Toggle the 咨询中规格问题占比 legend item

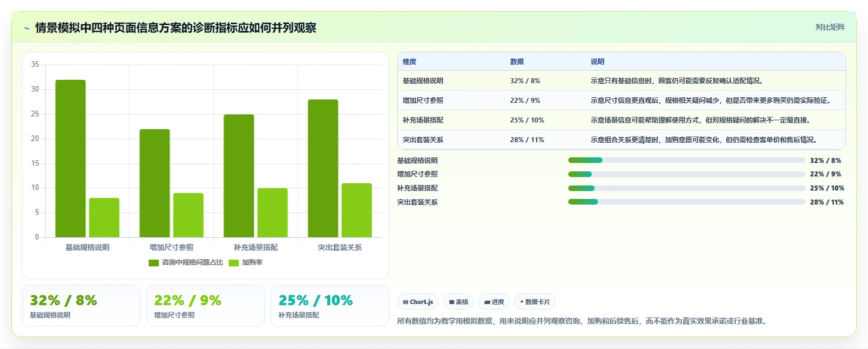(x=186, y=262)
